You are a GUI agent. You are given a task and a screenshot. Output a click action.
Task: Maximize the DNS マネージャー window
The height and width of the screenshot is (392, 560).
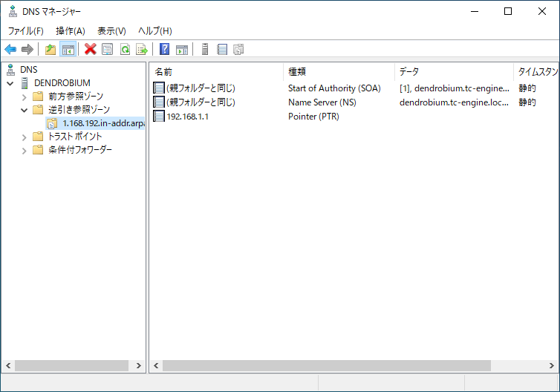508,11
